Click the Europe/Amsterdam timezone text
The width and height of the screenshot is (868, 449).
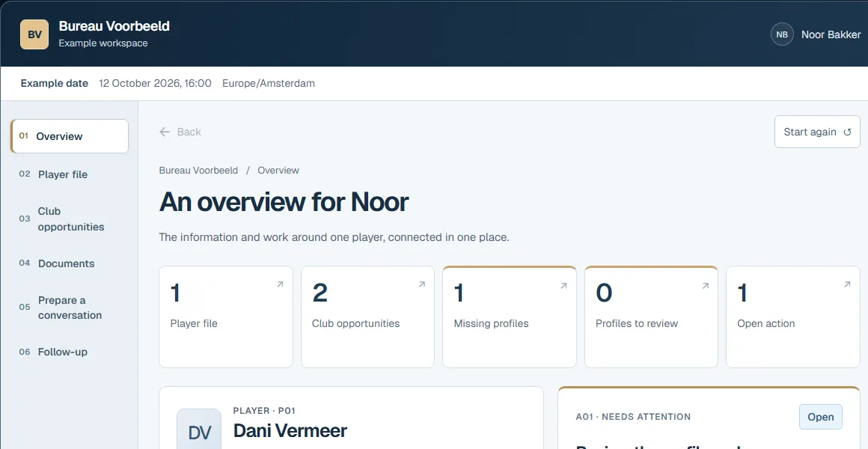(269, 83)
